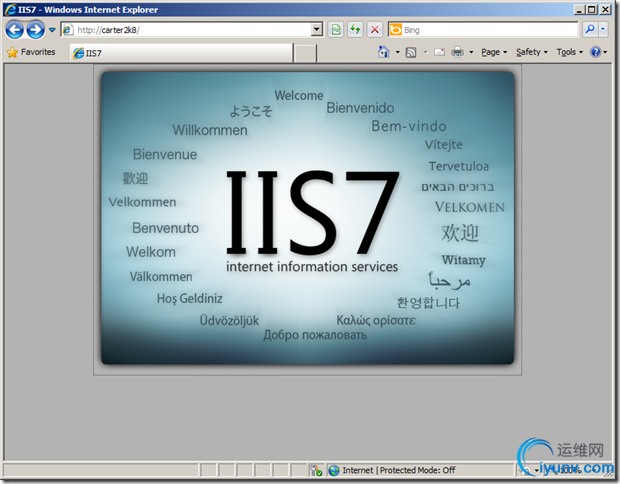Viewport: 620px width, 484px height.
Task: Open the recent pages dropdown arrow
Action: (52, 30)
